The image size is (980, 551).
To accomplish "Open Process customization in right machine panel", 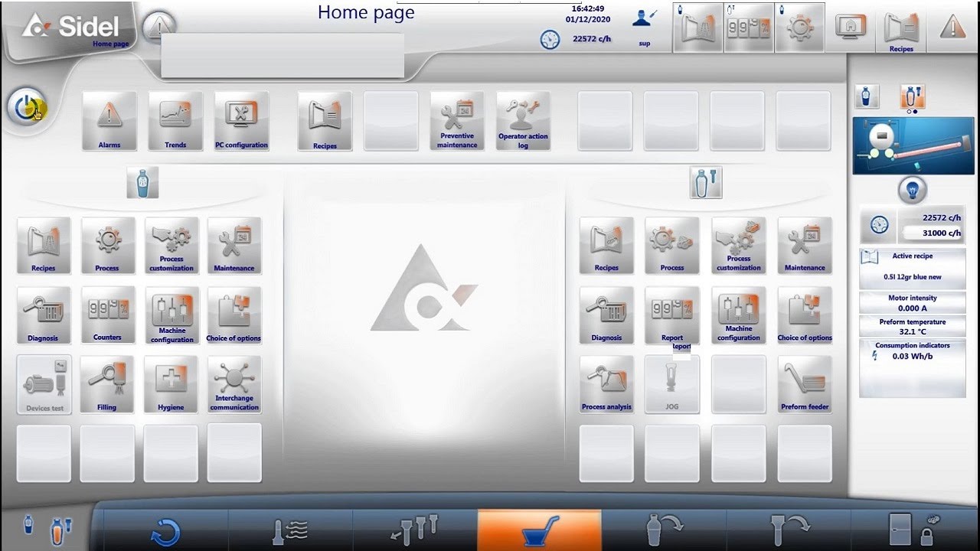I will click(739, 246).
